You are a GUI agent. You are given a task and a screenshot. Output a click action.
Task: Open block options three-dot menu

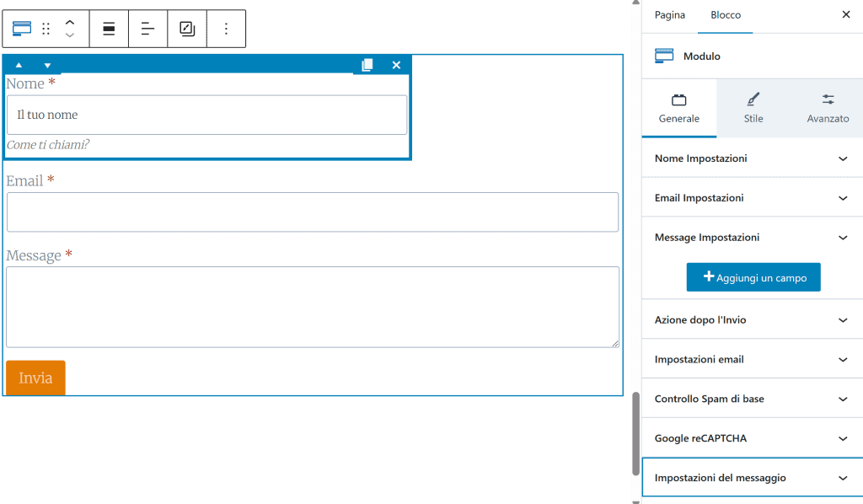[x=226, y=29]
